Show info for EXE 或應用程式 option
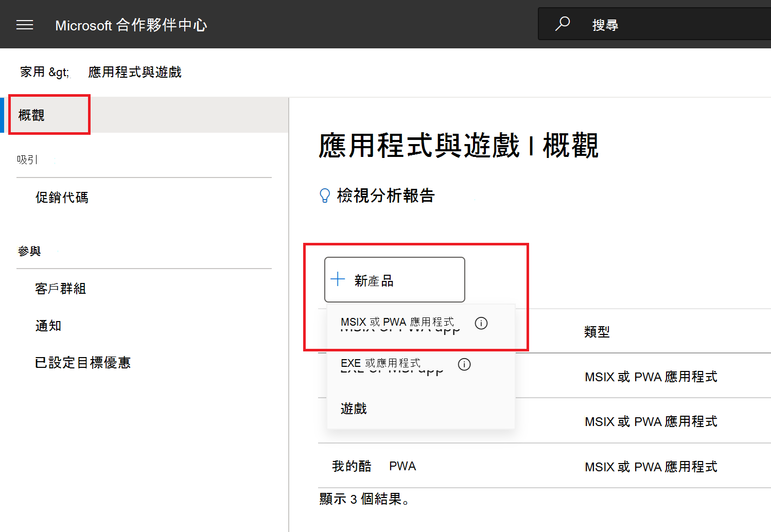This screenshot has height=532, width=771. (464, 364)
